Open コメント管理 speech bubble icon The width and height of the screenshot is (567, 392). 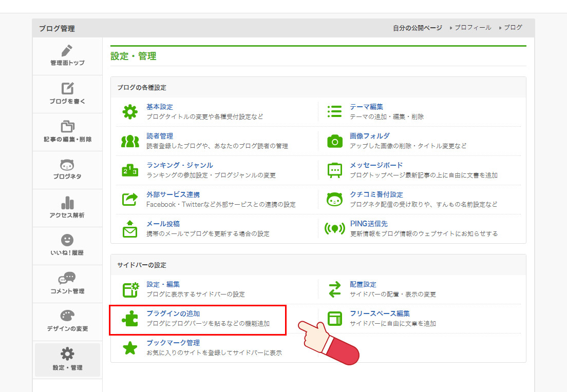67,278
